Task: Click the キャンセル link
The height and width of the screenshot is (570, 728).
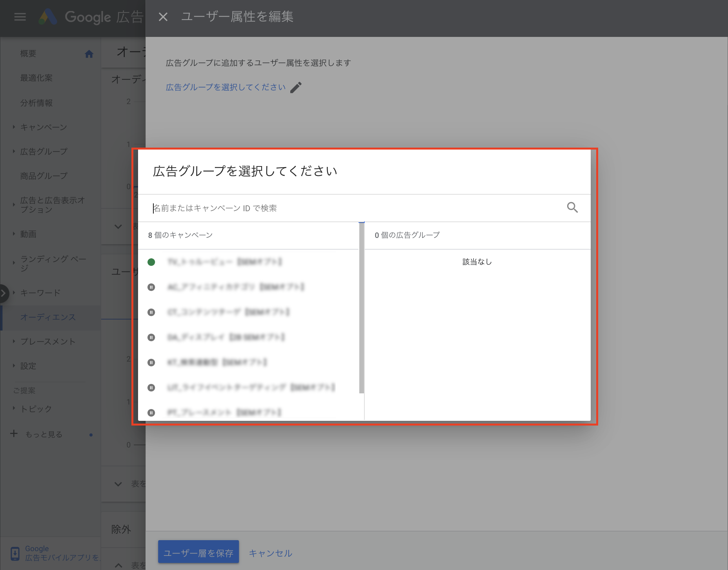Action: click(270, 552)
